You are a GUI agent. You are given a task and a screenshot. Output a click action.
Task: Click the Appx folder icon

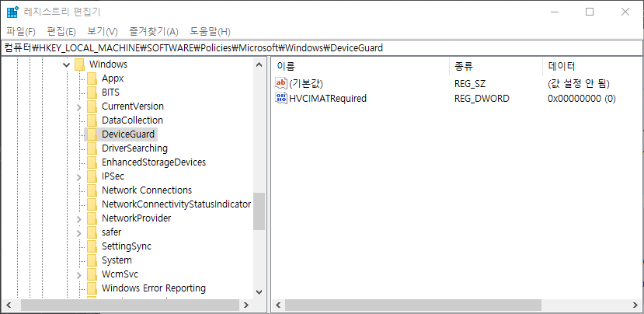point(92,78)
